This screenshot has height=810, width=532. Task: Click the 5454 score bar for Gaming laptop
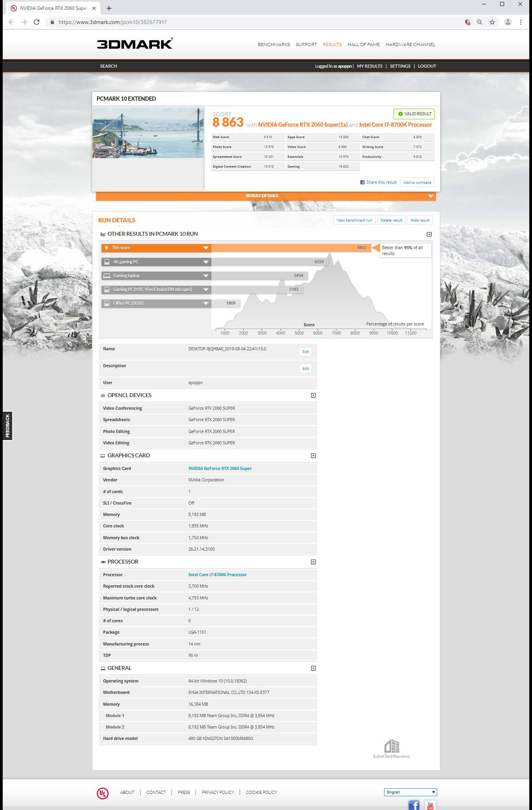[260, 276]
